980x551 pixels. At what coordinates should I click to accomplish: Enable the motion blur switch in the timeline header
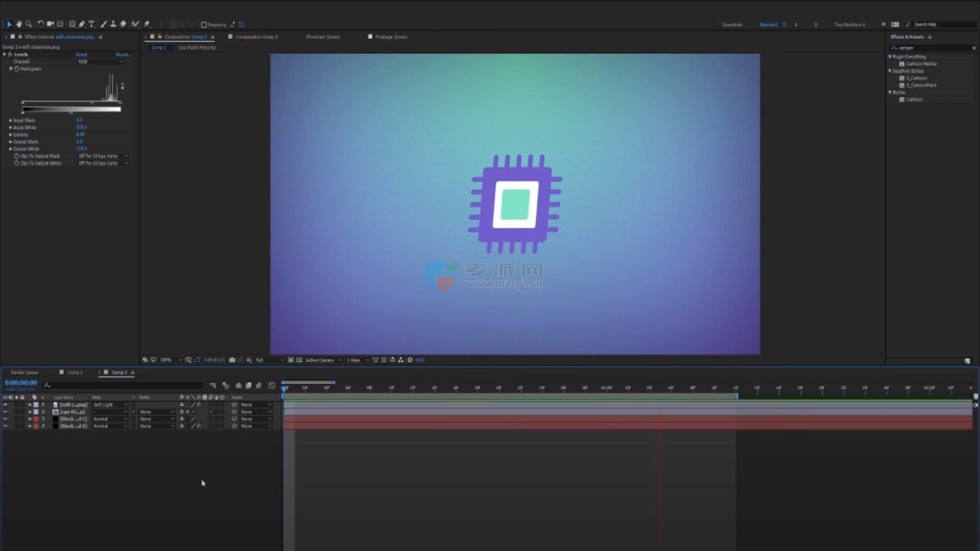pyautogui.click(x=259, y=386)
